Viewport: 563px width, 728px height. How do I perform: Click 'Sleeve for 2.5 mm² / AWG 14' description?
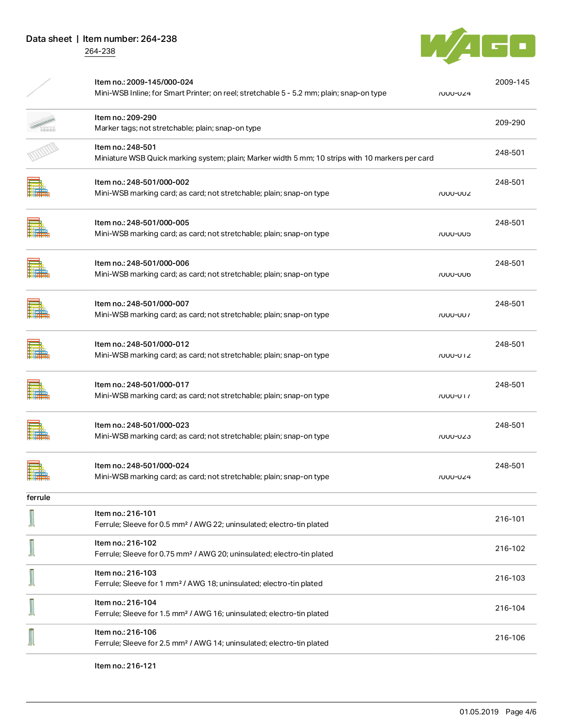[x=212, y=643]
